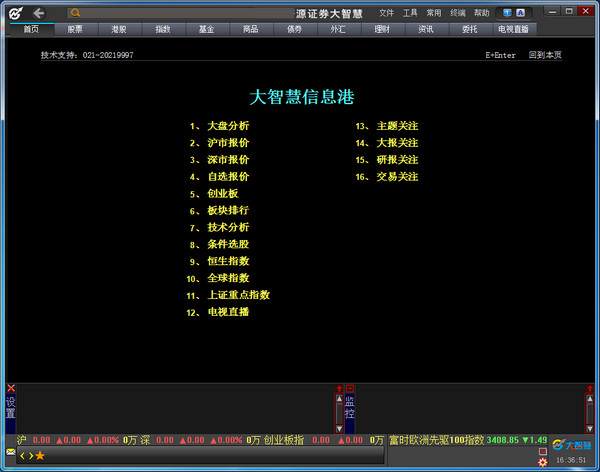
Task: Open item 16 交易关注
Action: click(x=397, y=176)
